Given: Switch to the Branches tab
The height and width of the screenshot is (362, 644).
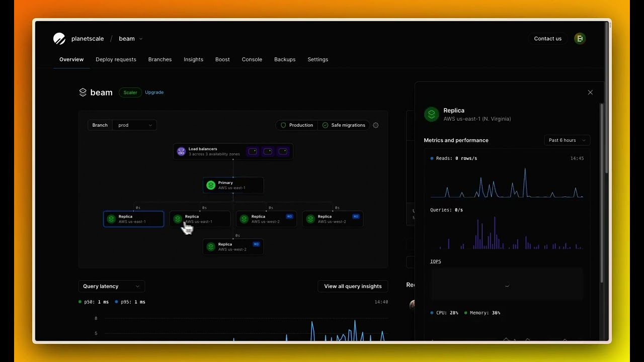Looking at the screenshot, I should (x=160, y=59).
